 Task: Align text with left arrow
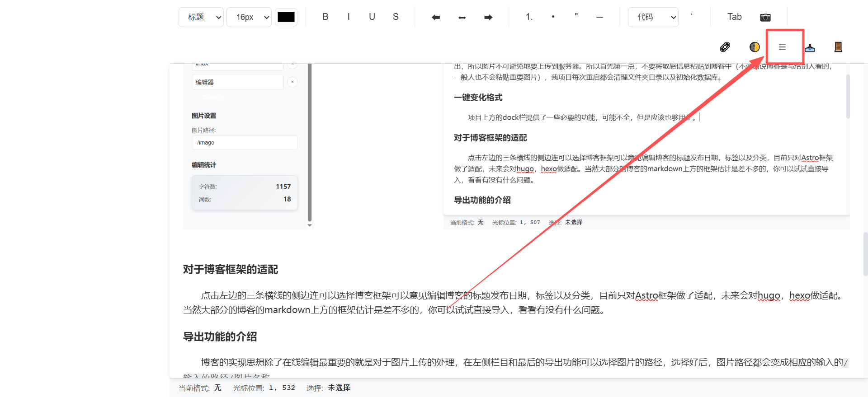tap(436, 17)
